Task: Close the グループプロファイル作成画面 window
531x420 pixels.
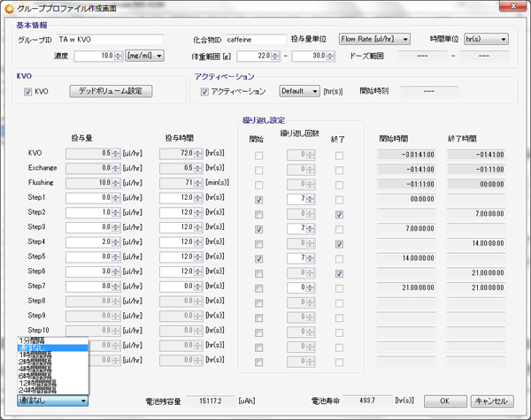Action: tap(513, 6)
